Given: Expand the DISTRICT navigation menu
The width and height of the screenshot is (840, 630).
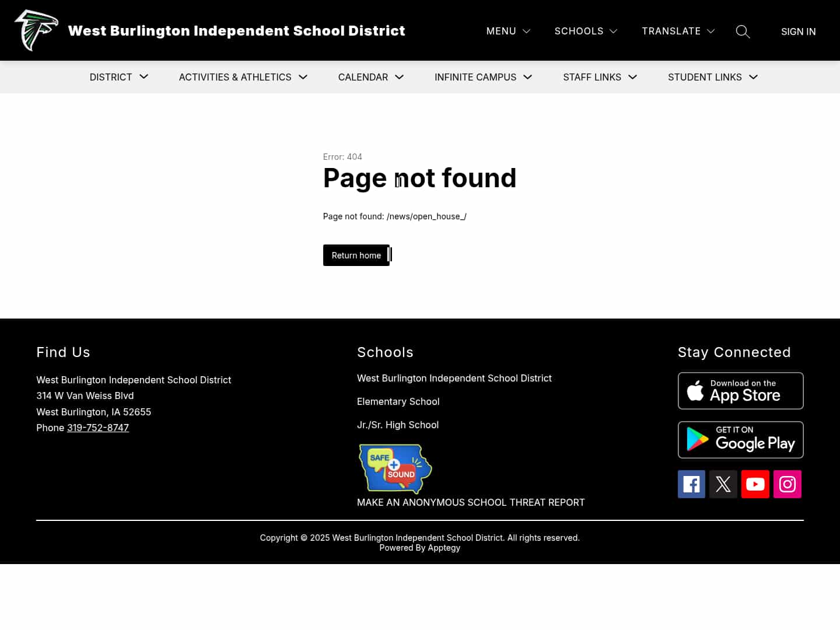Looking at the screenshot, I should pos(119,77).
